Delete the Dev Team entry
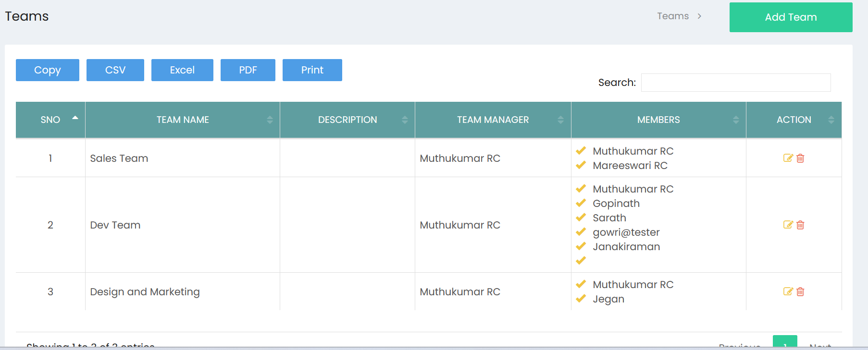Screen dimensions: 868x350 800,225
